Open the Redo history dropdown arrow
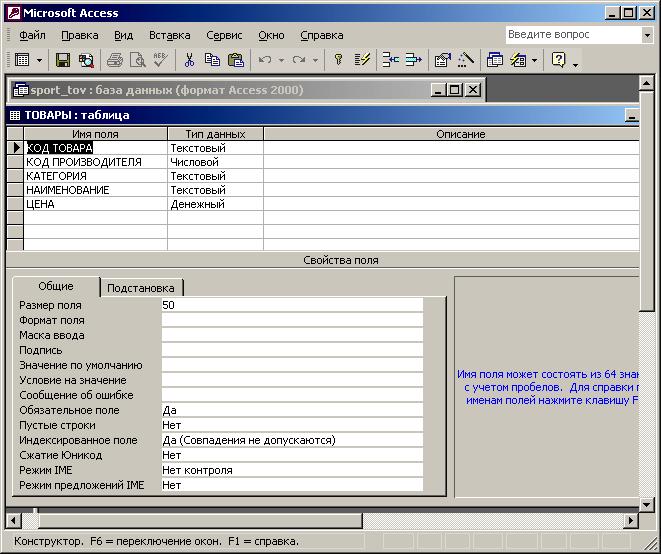 click(x=315, y=60)
